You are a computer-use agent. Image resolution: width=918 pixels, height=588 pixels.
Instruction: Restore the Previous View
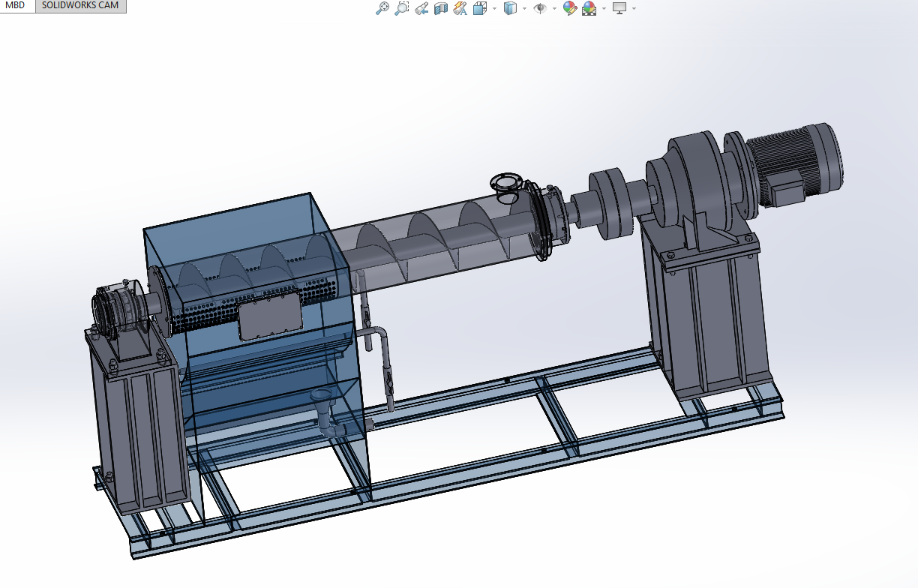(421, 8)
